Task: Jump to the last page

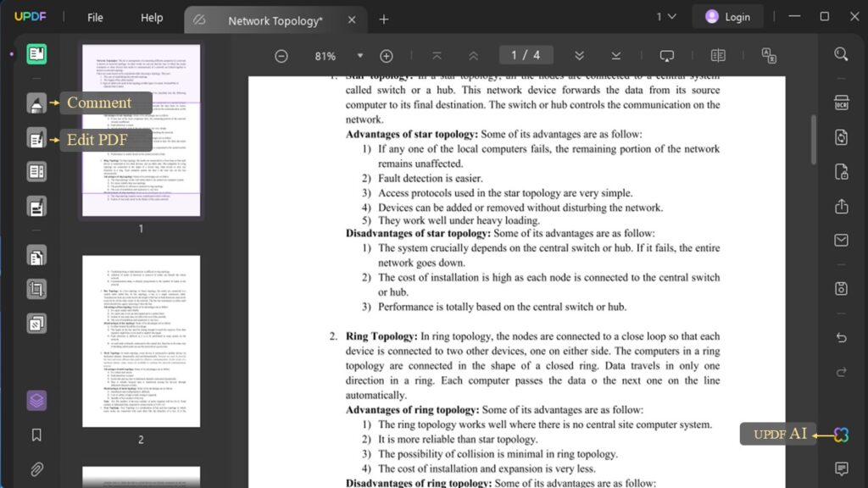Action: click(615, 56)
